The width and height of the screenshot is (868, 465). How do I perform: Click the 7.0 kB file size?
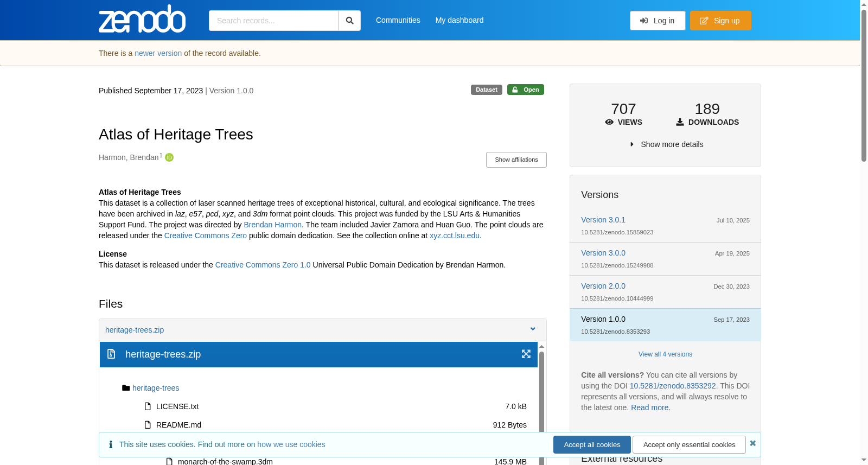[516, 406]
